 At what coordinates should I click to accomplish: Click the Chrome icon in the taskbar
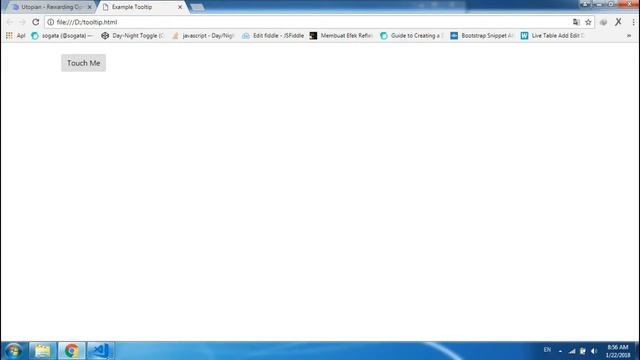point(71,351)
